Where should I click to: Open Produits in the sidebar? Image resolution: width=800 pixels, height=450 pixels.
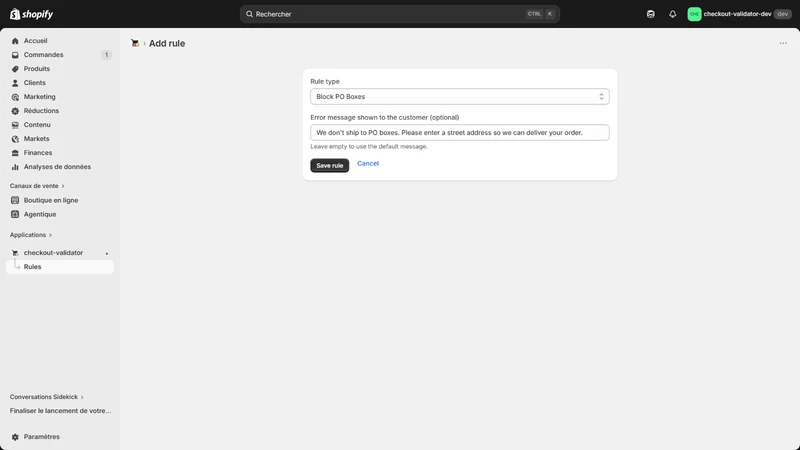60,69
